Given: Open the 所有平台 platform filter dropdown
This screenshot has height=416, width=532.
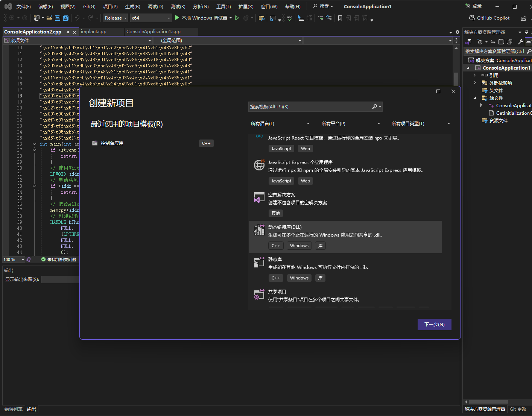Looking at the screenshot, I should (351, 123).
